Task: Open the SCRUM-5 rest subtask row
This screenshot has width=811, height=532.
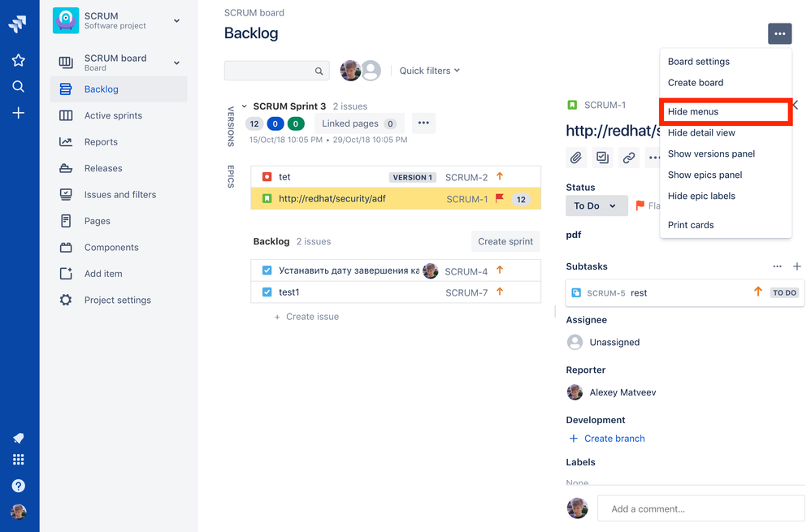Action: [x=685, y=293]
